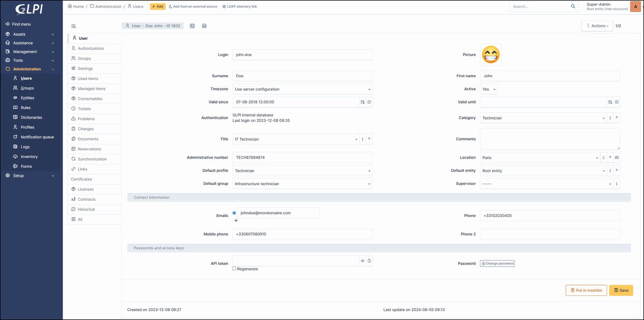Click the Change password button
This screenshot has width=644, height=320.
tap(497, 264)
